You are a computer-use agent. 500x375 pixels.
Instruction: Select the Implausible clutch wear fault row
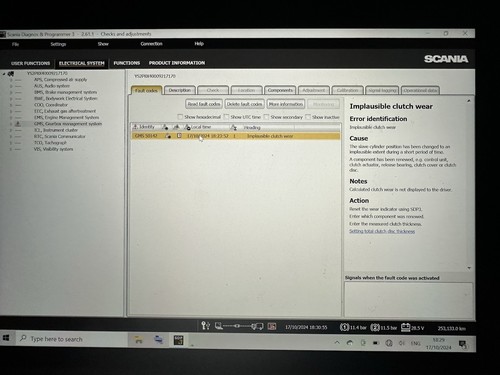click(236, 136)
